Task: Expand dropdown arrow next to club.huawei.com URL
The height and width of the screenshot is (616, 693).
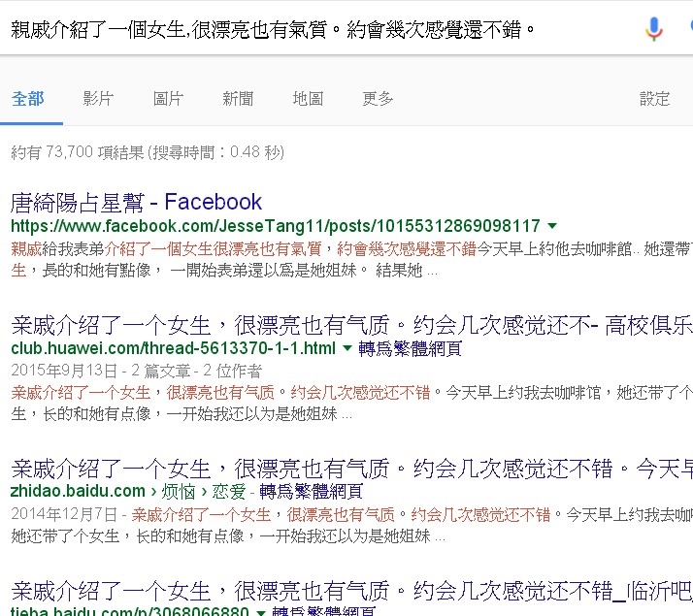Action: [x=347, y=348]
